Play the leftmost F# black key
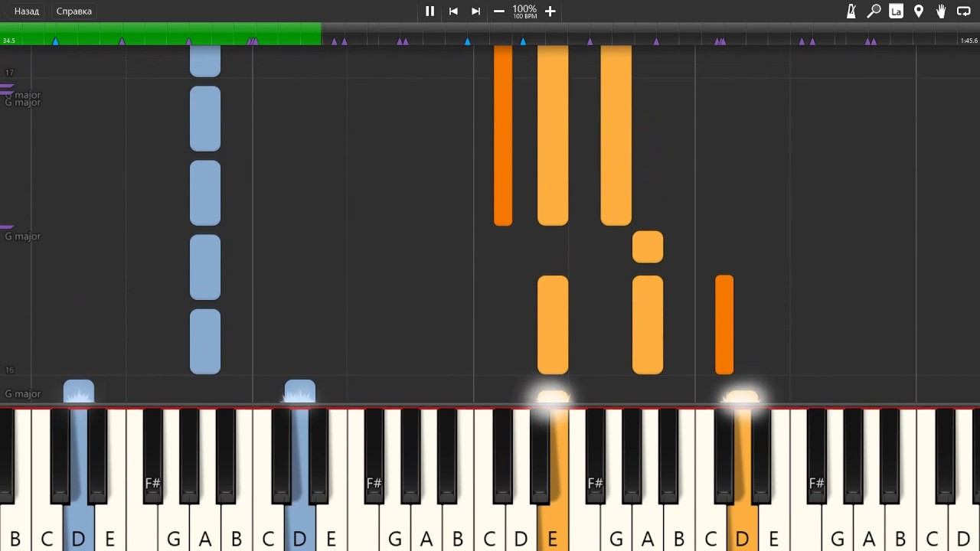Screen dimensions: 980x551 coord(152,455)
